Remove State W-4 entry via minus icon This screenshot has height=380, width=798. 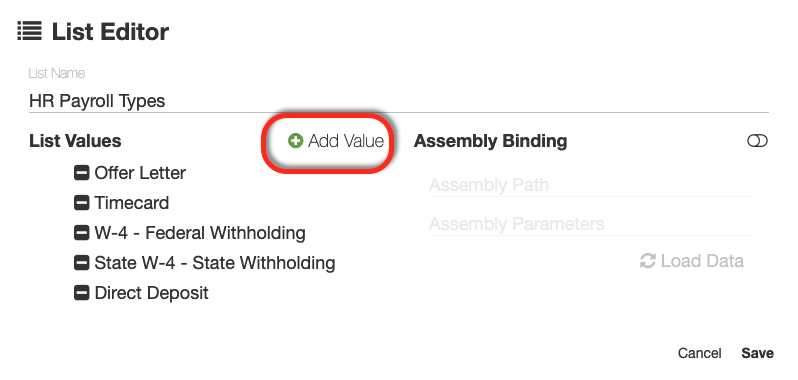81,263
